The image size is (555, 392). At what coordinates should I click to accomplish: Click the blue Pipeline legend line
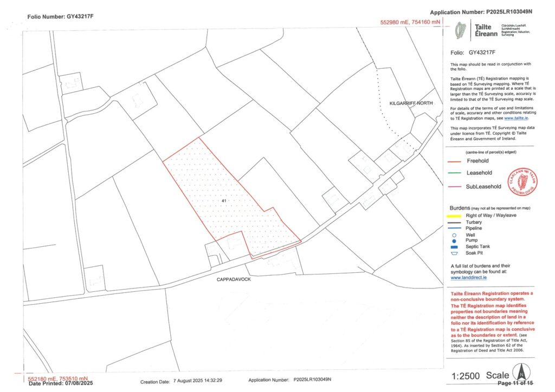click(x=454, y=228)
